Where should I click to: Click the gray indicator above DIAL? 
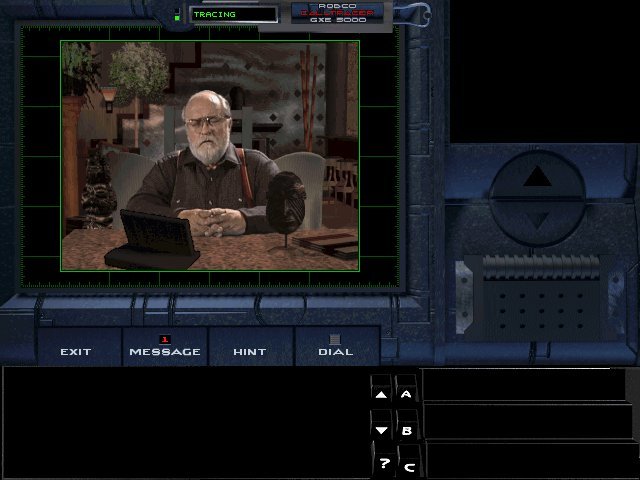tap(335, 339)
